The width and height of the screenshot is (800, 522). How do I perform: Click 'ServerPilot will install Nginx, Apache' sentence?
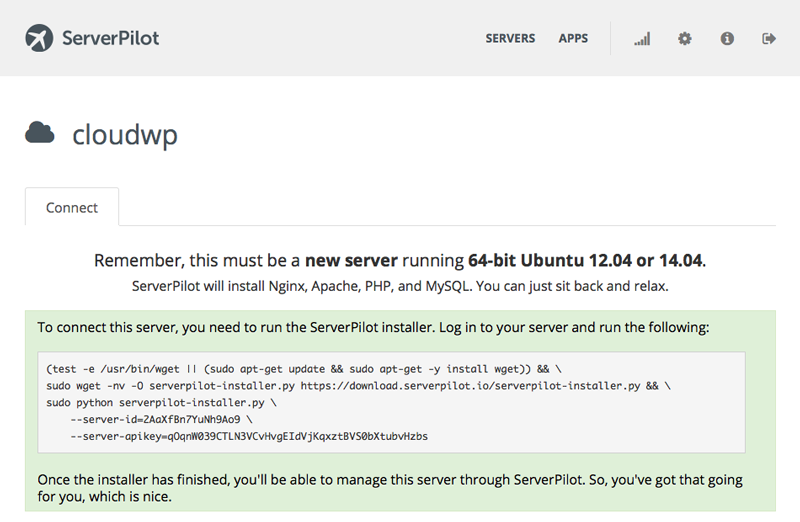400,286
